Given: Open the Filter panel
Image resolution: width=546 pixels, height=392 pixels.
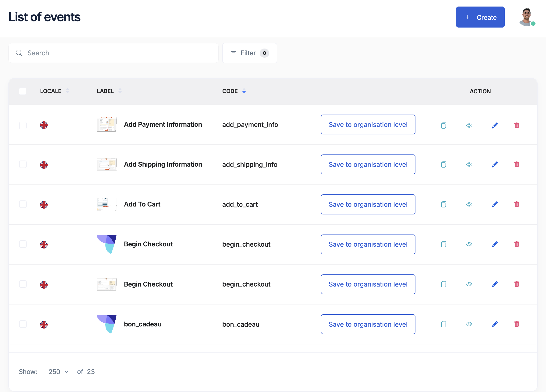Looking at the screenshot, I should pyautogui.click(x=249, y=53).
